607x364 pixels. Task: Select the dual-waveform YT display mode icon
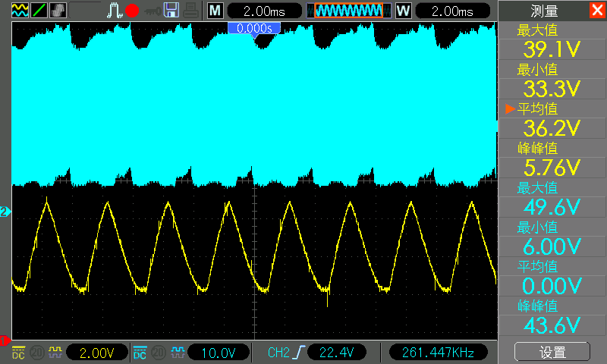(20, 10)
